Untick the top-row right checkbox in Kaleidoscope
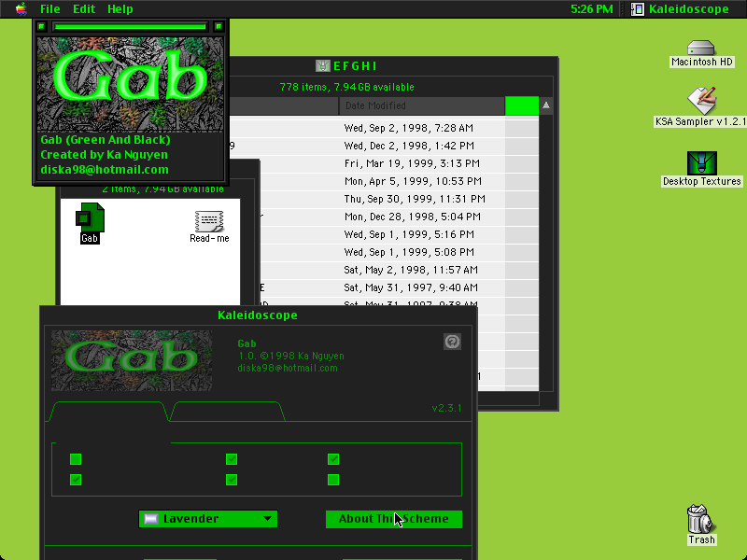 point(333,459)
